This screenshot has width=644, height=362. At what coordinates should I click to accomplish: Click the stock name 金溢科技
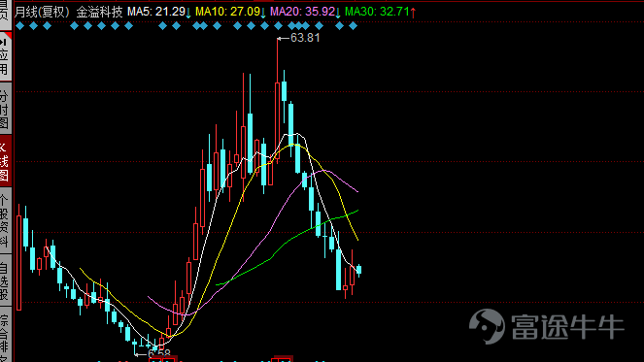[x=99, y=12]
